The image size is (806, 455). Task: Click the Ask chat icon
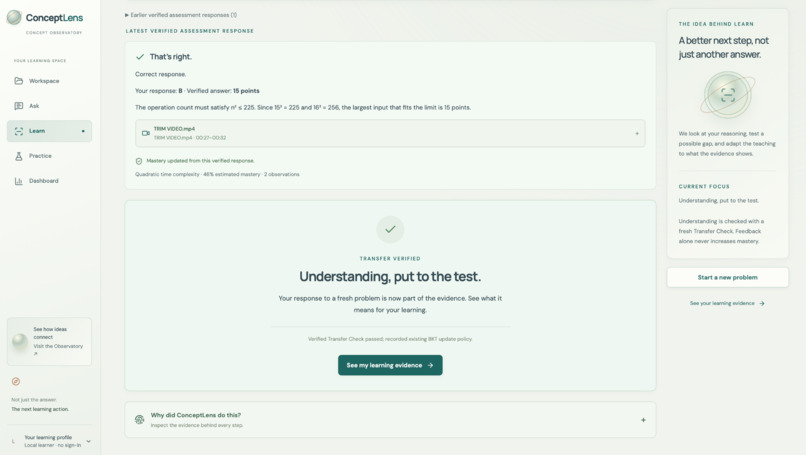click(19, 106)
